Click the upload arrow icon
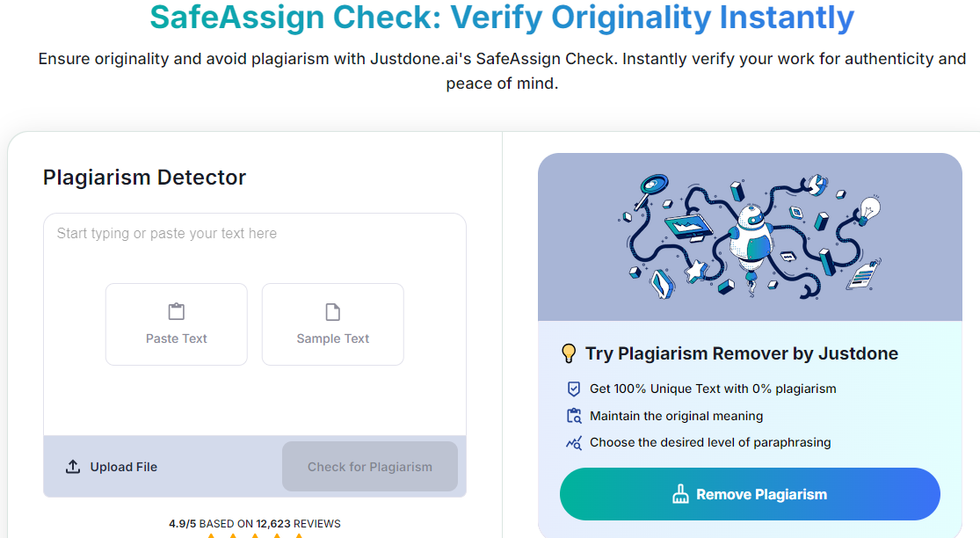This screenshot has width=980, height=538. tap(73, 467)
